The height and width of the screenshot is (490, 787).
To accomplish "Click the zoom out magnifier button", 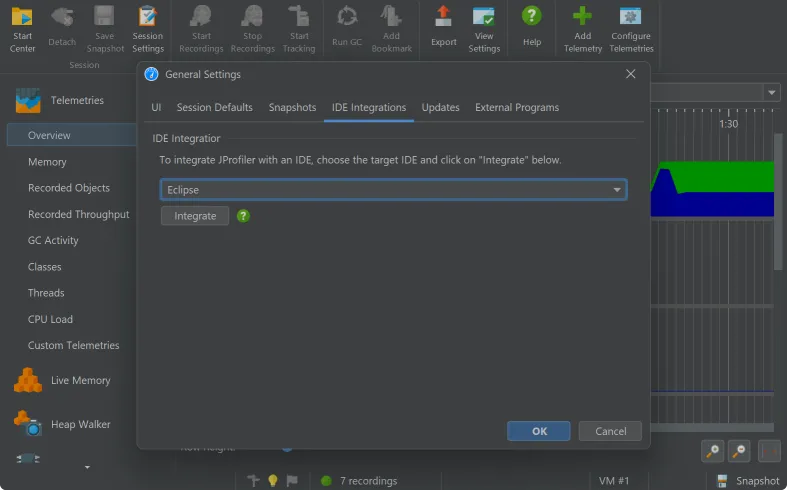I will (739, 451).
